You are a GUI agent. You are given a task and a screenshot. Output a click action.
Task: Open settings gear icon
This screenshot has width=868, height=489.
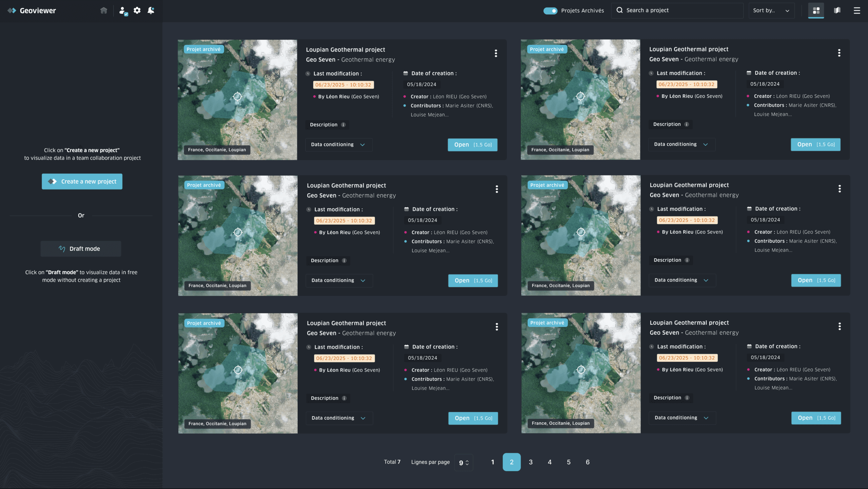(x=137, y=11)
